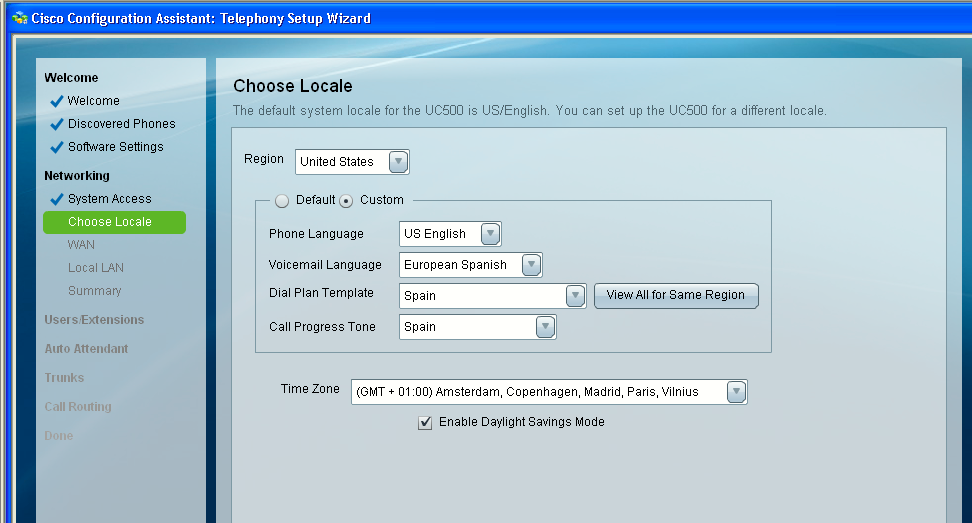Click the Users/Extensions section heading

94,320
